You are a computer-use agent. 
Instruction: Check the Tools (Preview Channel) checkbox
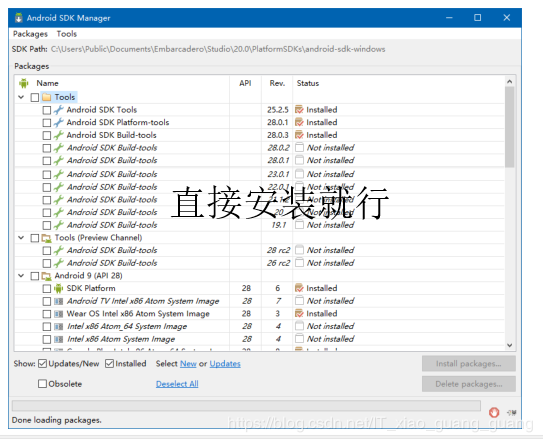pos(35,238)
